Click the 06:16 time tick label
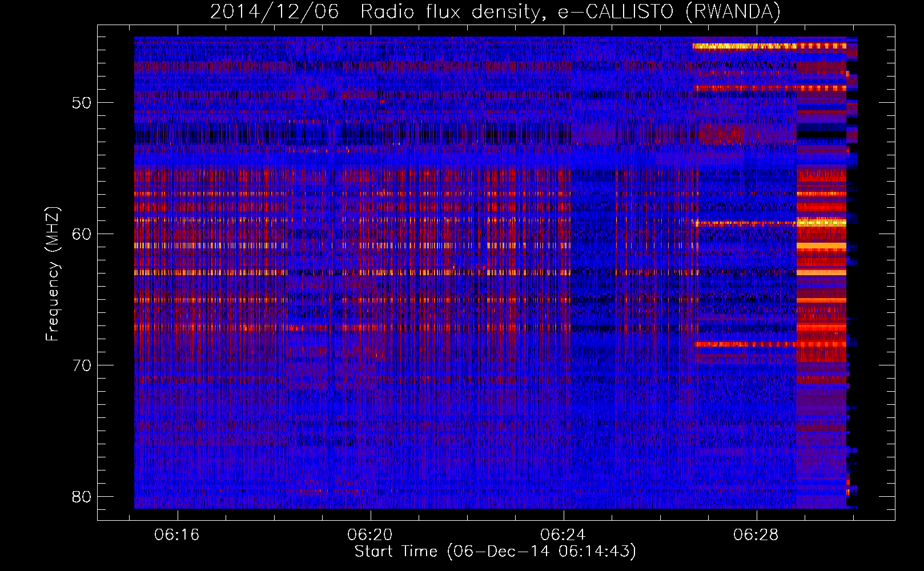Screen dimensions: 924x571 click(x=177, y=535)
